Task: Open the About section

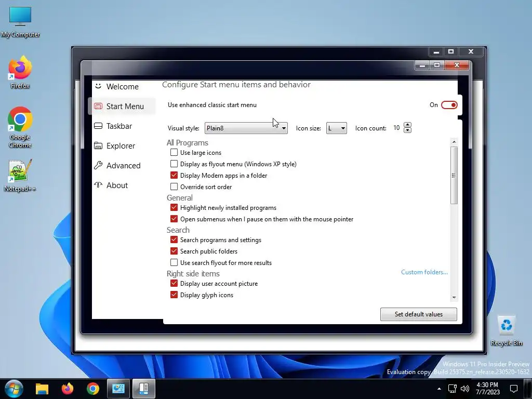Action: point(117,185)
